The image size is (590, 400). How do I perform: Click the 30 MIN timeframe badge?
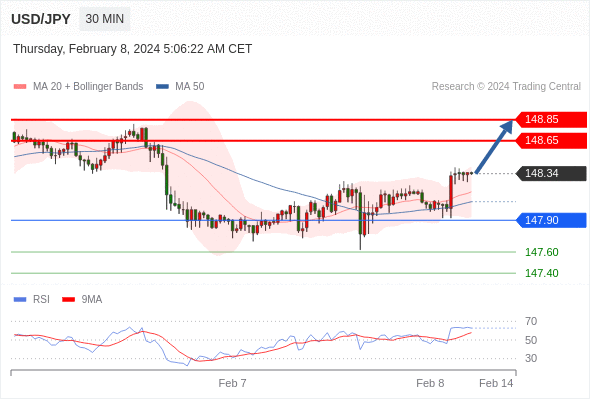click(105, 19)
